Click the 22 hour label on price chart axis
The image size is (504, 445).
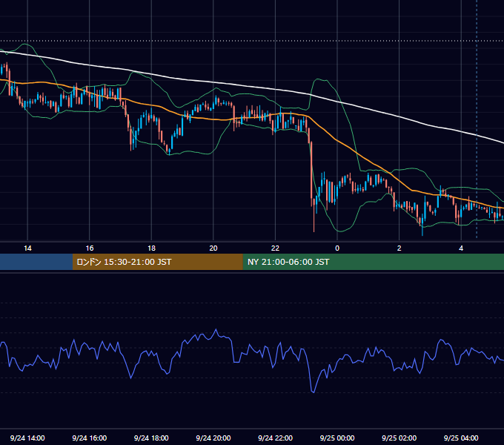(x=275, y=248)
